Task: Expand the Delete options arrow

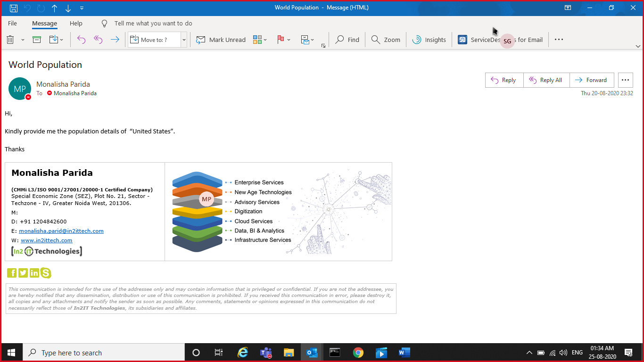Action: [23, 40]
